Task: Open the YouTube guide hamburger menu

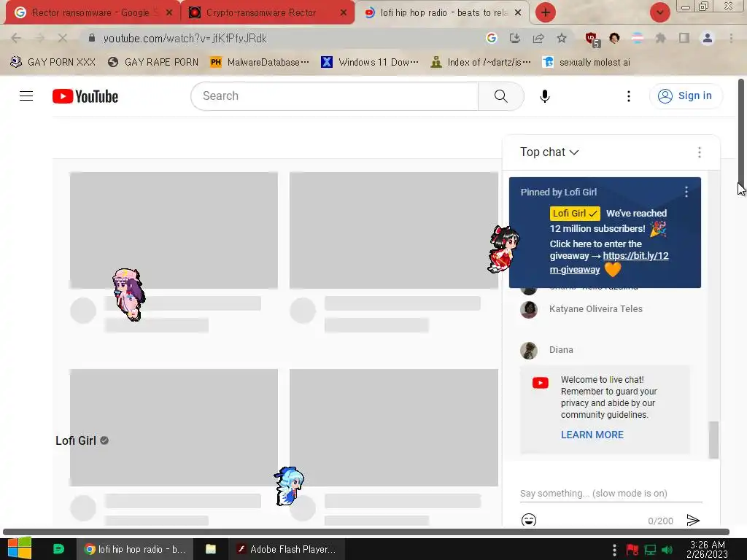Action: pyautogui.click(x=26, y=96)
